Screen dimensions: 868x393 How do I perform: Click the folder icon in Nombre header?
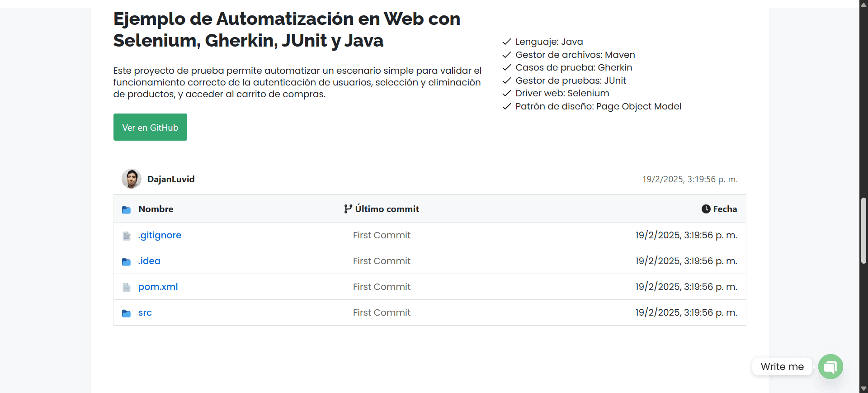pyautogui.click(x=127, y=209)
